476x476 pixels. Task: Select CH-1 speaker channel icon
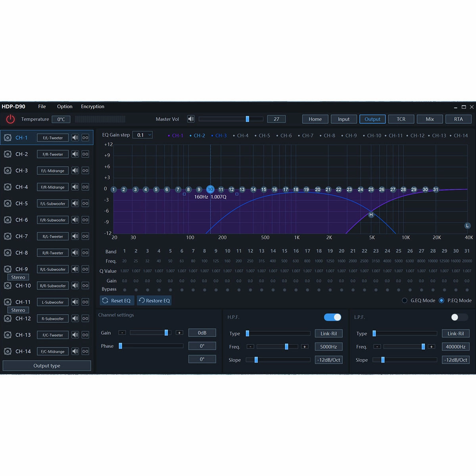point(8,138)
